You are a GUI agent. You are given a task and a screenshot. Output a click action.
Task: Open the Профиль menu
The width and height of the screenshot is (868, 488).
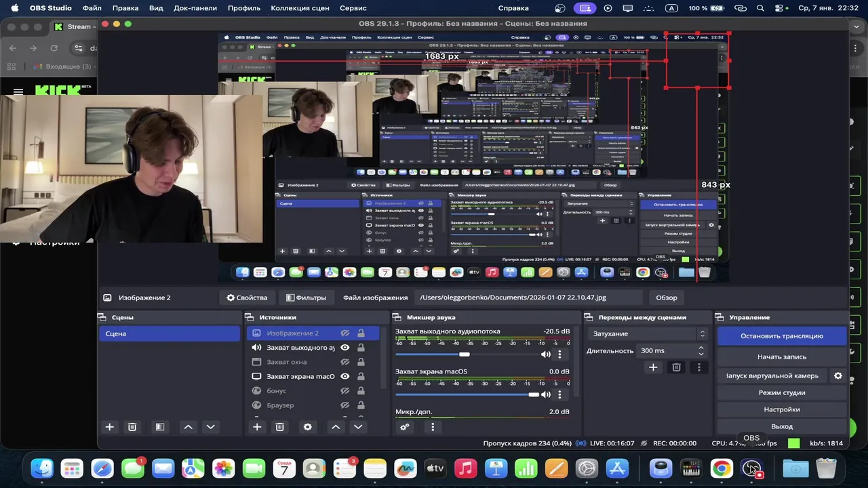click(244, 8)
